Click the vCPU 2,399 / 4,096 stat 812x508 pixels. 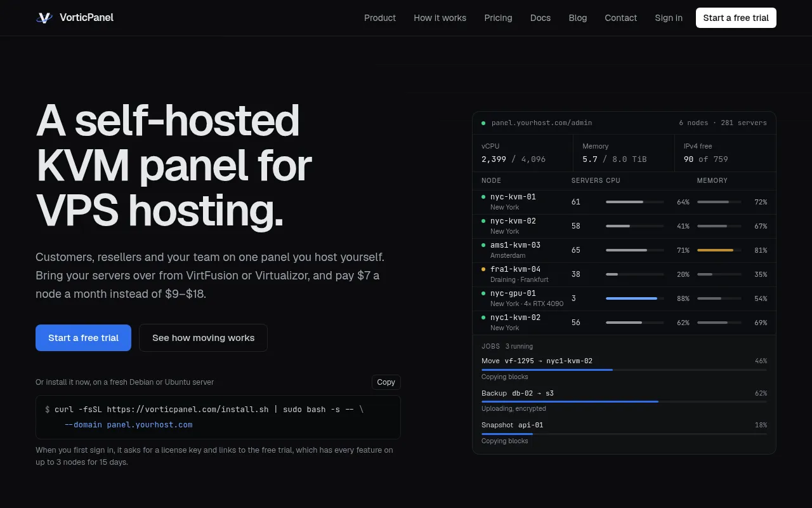point(523,152)
